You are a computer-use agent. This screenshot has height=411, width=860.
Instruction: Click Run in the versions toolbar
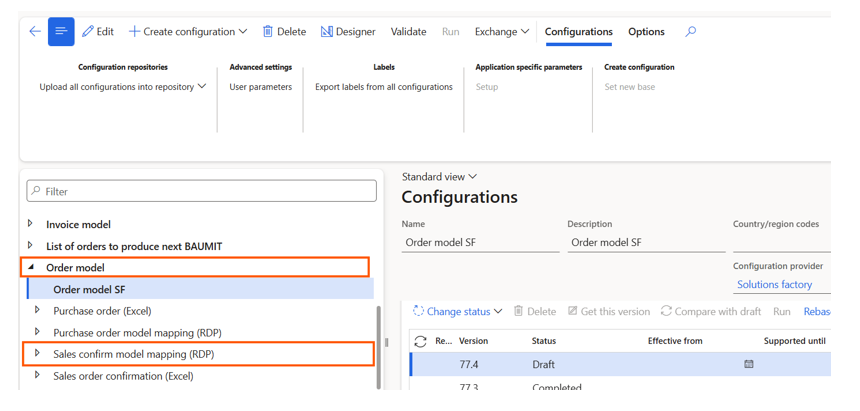pos(782,311)
